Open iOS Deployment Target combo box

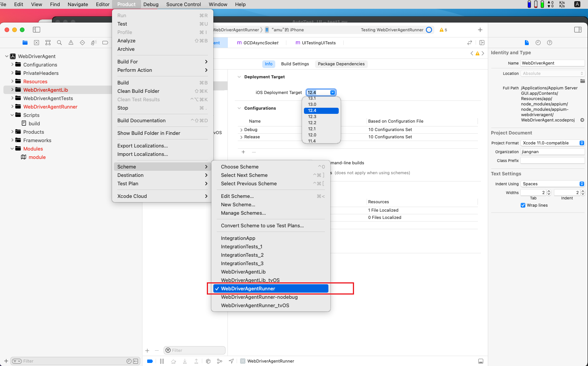[x=333, y=92]
